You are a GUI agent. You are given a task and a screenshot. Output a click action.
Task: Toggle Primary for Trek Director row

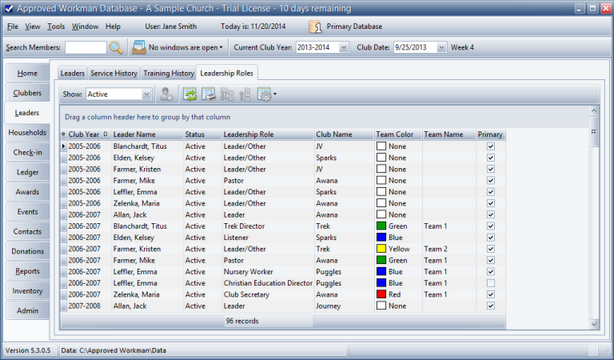coord(491,226)
